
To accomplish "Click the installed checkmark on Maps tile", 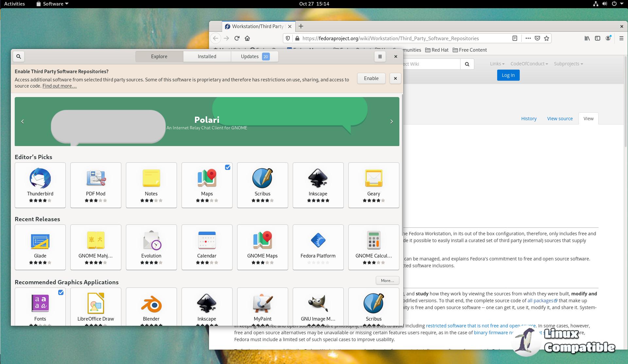I will [228, 167].
